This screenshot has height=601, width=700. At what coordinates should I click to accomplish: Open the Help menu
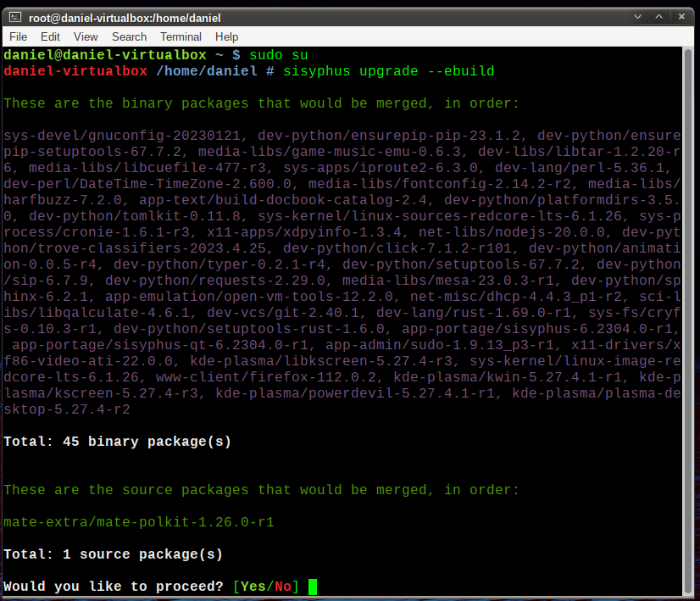coord(226,36)
